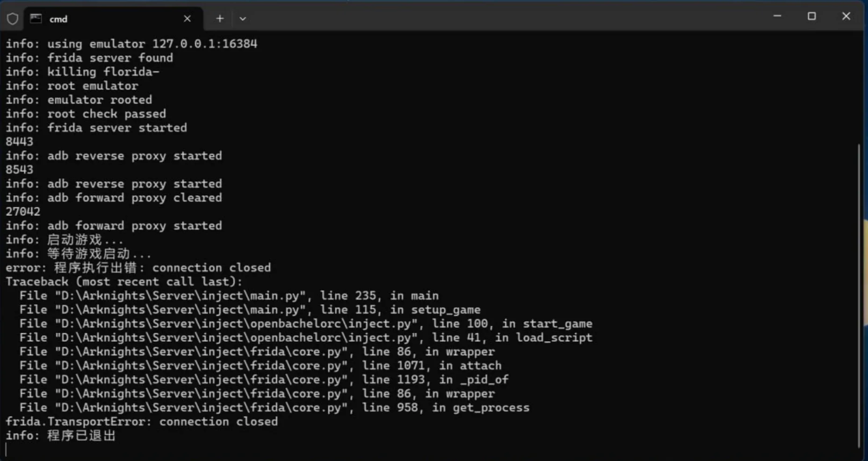The height and width of the screenshot is (461, 868).
Task: Click the frida server started info line
Action: pos(96,128)
